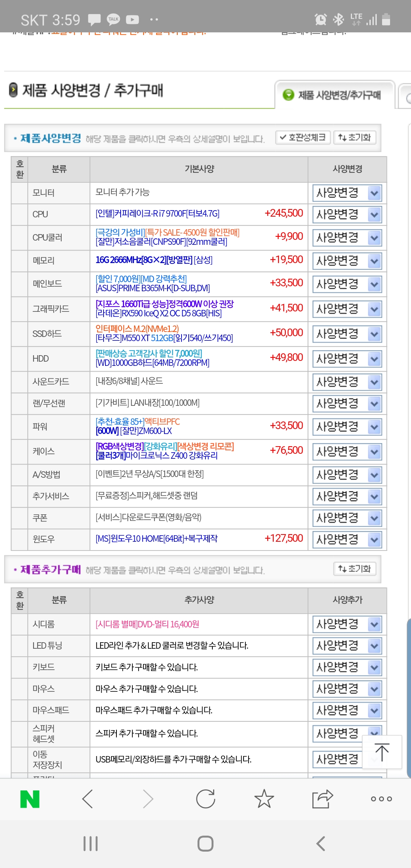The image size is (411, 868).
Task: Select the 16G 2666MHz 삼성 memory link
Action: click(154, 260)
